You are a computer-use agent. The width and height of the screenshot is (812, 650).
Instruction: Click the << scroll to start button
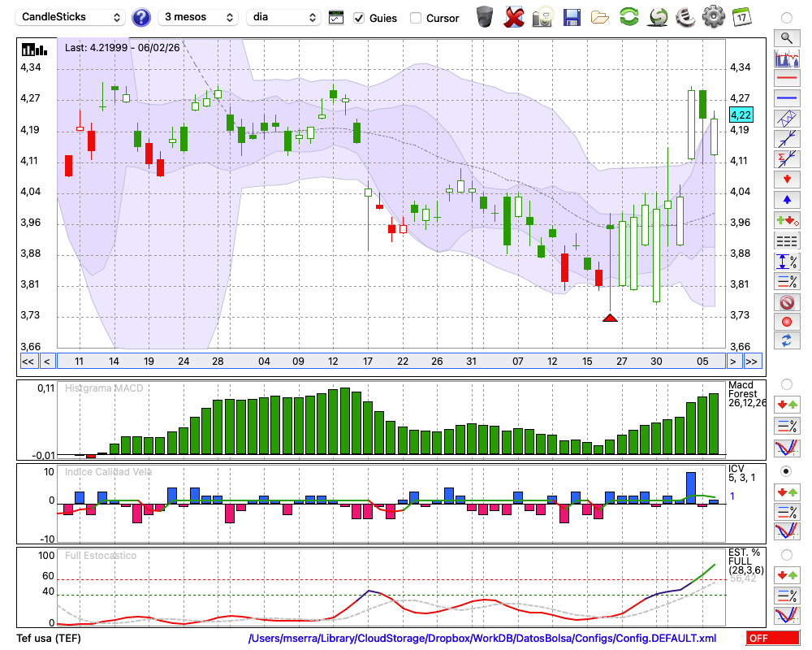point(28,361)
